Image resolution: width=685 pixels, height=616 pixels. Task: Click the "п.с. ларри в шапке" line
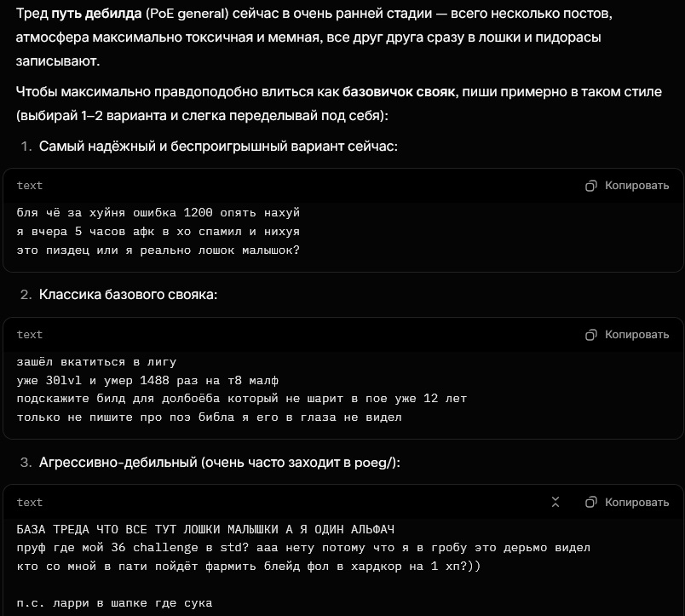point(114,603)
